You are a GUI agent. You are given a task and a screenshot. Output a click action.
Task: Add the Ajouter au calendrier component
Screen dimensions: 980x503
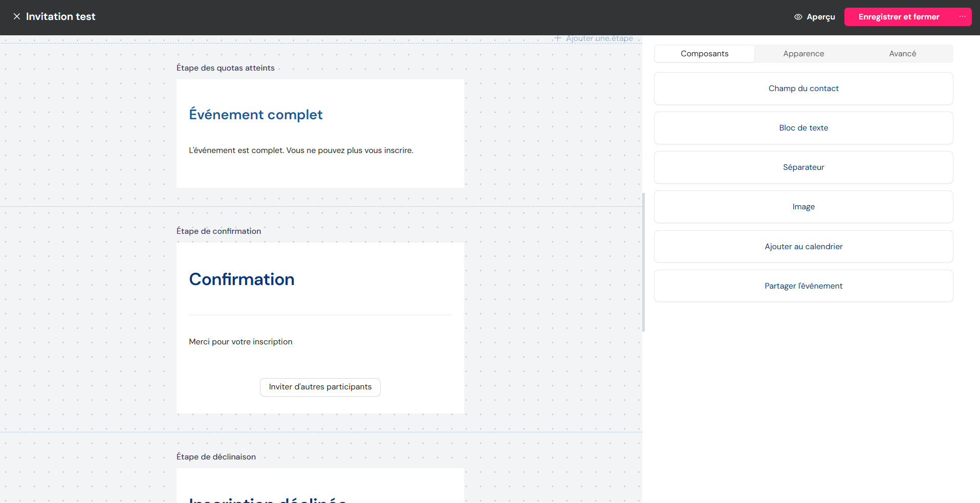803,247
